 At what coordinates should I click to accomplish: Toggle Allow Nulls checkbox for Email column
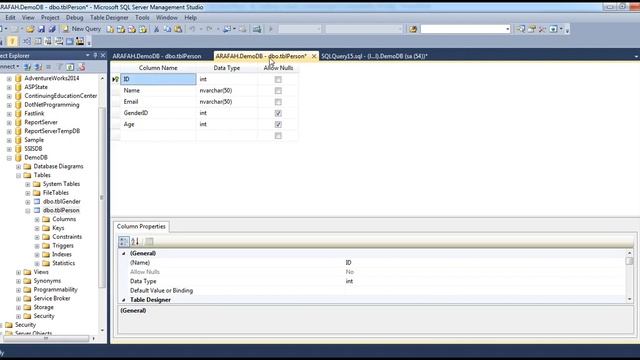278,102
